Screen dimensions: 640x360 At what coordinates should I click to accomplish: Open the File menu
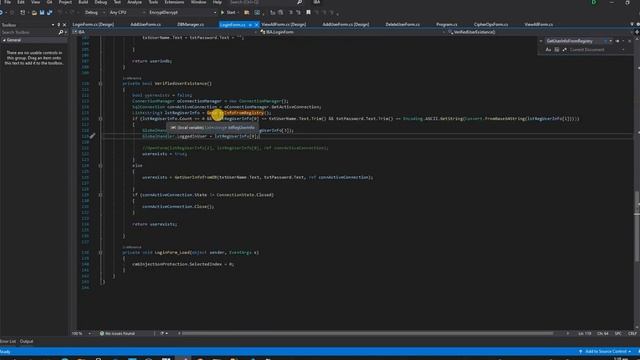(7, 2)
